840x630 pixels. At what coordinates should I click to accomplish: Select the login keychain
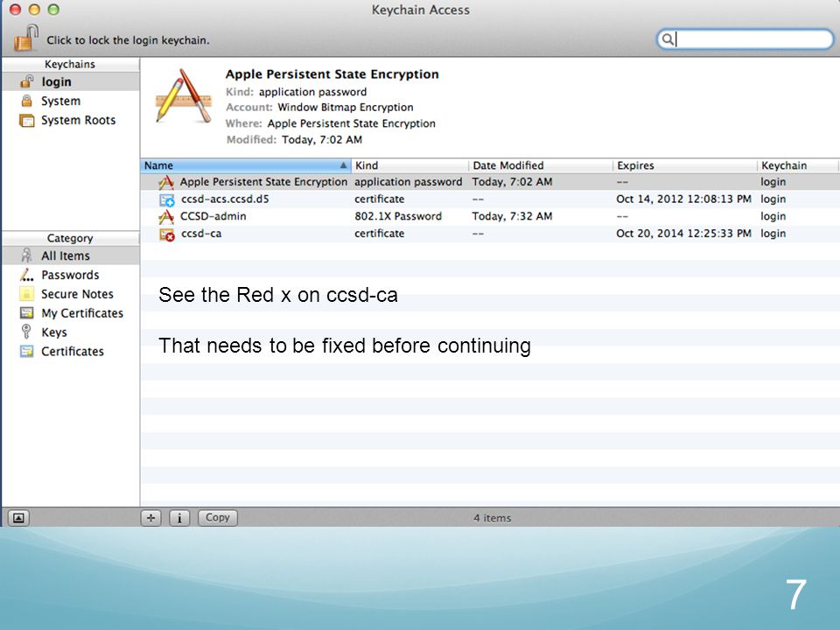point(71,81)
